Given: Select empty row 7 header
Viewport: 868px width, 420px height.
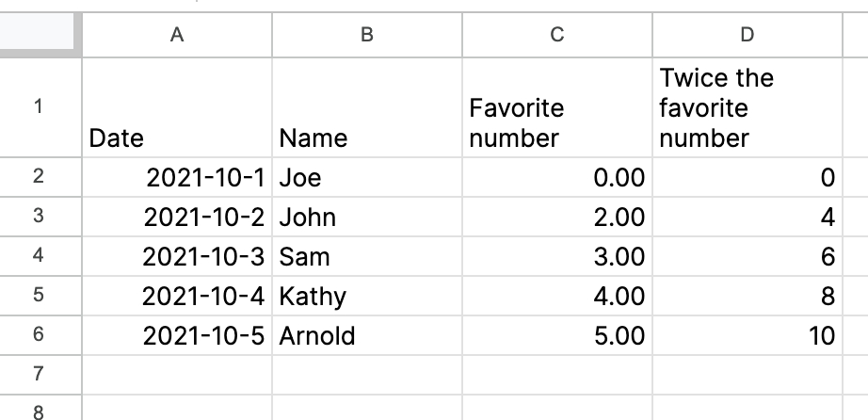Looking at the screenshot, I should coord(38,374).
